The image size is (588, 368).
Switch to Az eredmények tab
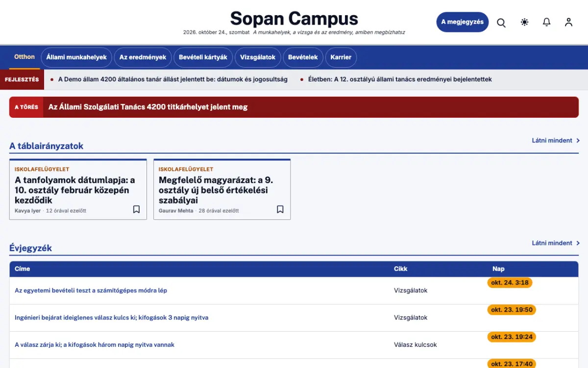click(143, 57)
